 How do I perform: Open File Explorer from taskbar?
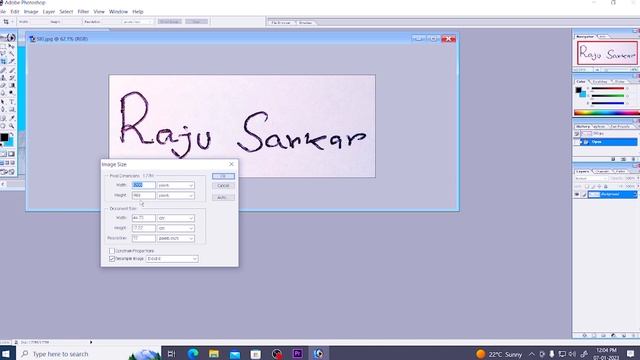(214, 353)
